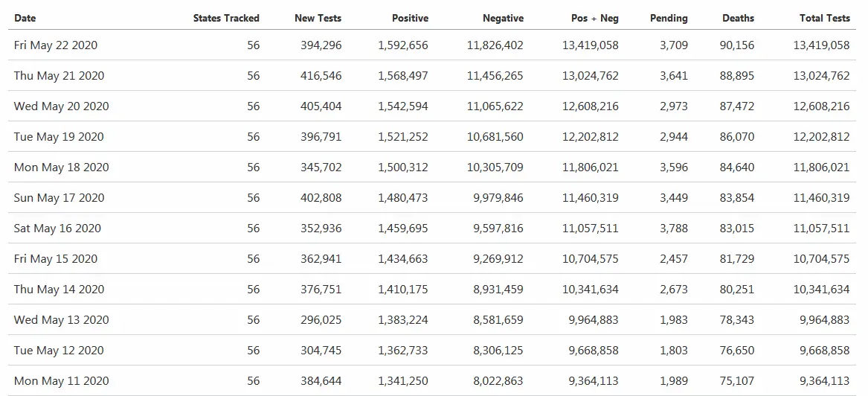Click the Pending column header
This screenshot has height=396, width=868.
[x=669, y=18]
